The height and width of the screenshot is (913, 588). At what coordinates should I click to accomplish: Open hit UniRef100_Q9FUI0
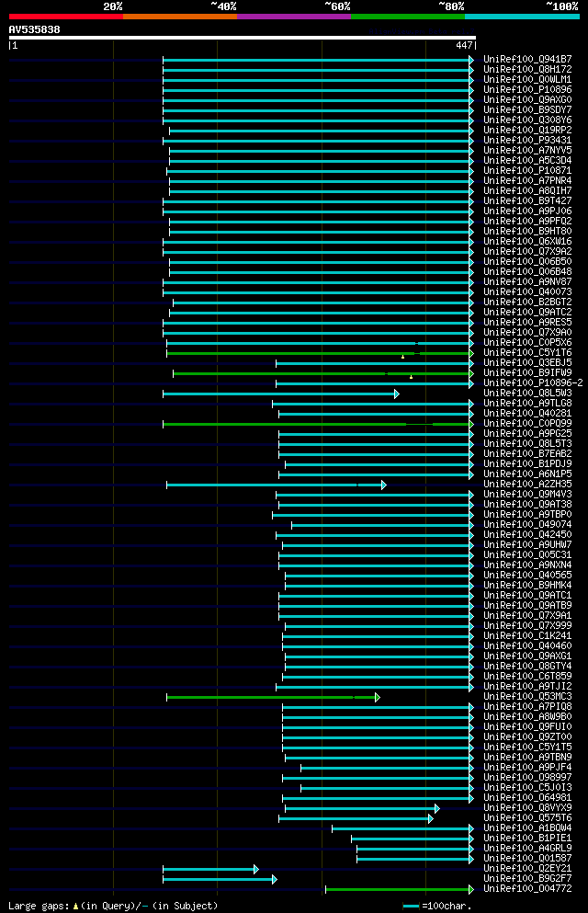[x=527, y=727]
